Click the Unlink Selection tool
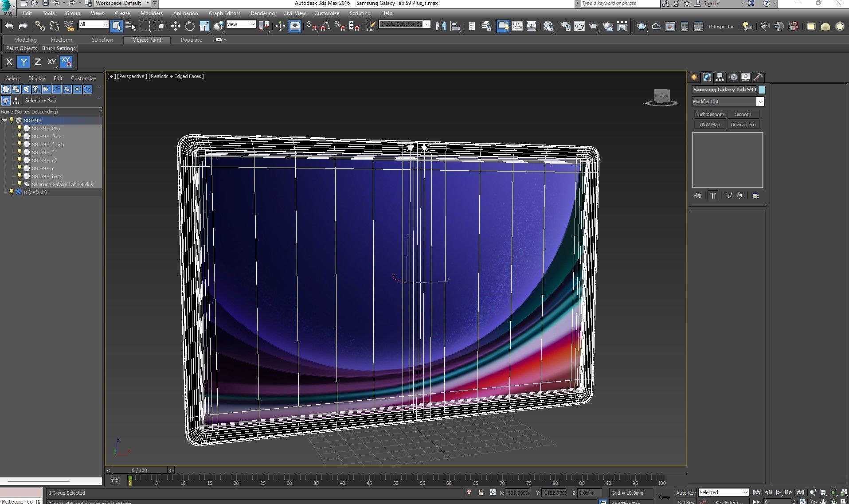 pos(54,26)
